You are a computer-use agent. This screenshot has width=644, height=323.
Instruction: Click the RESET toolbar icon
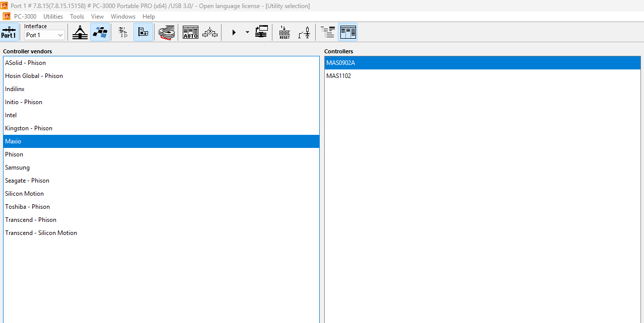(x=284, y=32)
